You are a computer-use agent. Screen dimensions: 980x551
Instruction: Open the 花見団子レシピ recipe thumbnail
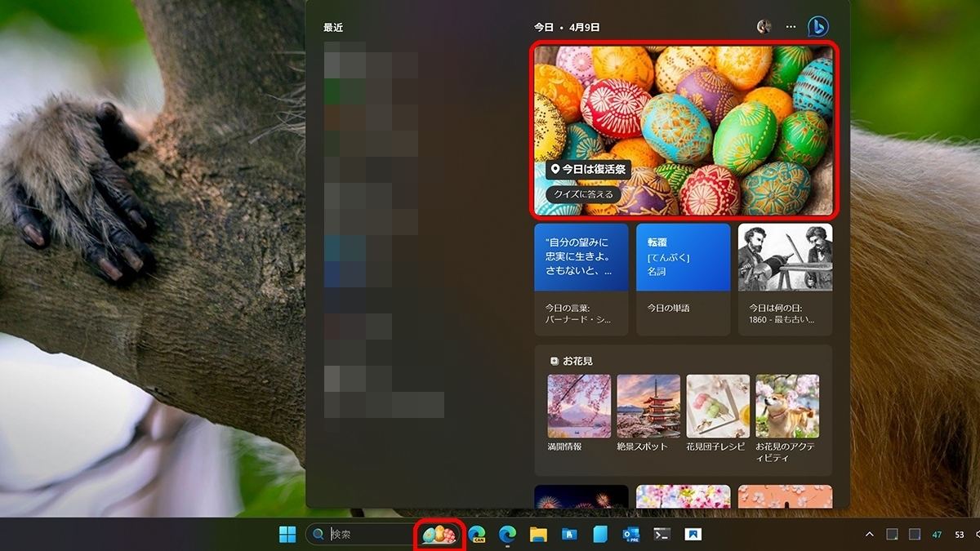coord(716,404)
